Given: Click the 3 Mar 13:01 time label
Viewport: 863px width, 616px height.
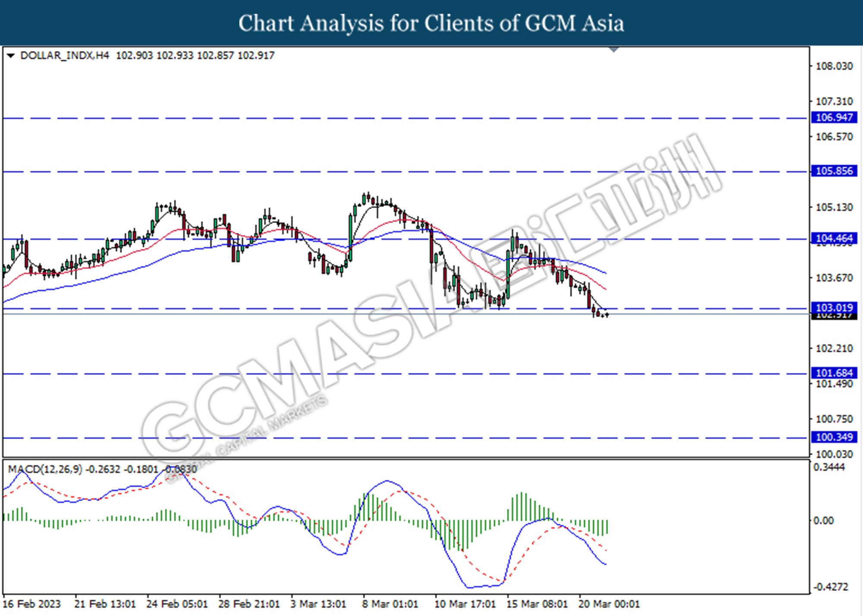Looking at the screenshot, I should click(x=318, y=604).
